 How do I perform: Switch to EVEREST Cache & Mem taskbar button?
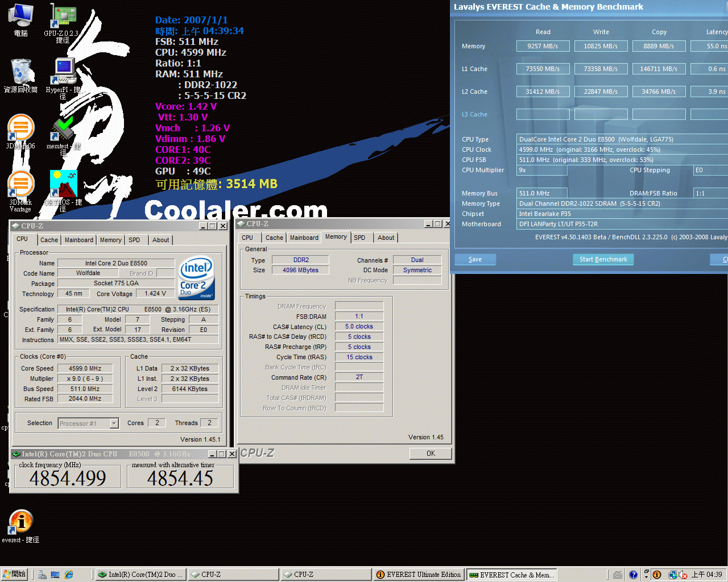point(512,575)
